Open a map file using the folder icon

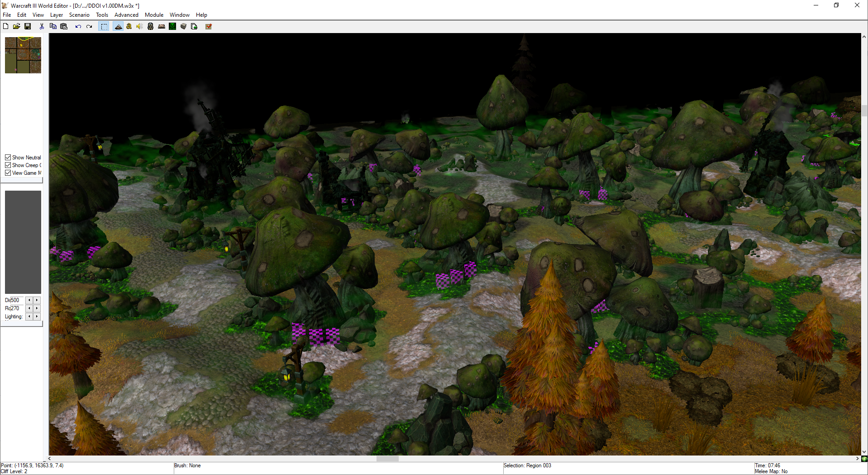17,26
